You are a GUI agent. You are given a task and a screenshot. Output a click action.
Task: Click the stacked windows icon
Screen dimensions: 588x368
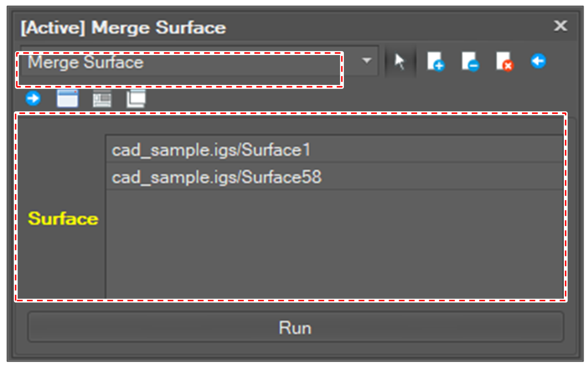pos(136,98)
